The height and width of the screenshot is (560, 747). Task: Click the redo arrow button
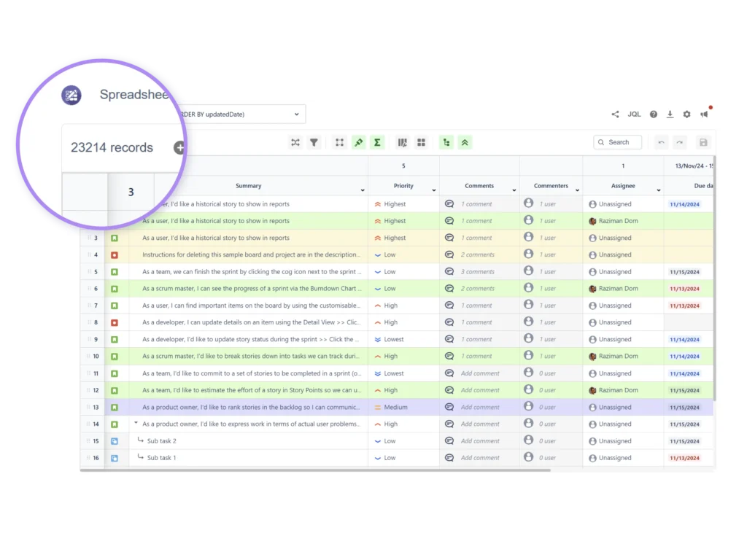click(x=680, y=142)
